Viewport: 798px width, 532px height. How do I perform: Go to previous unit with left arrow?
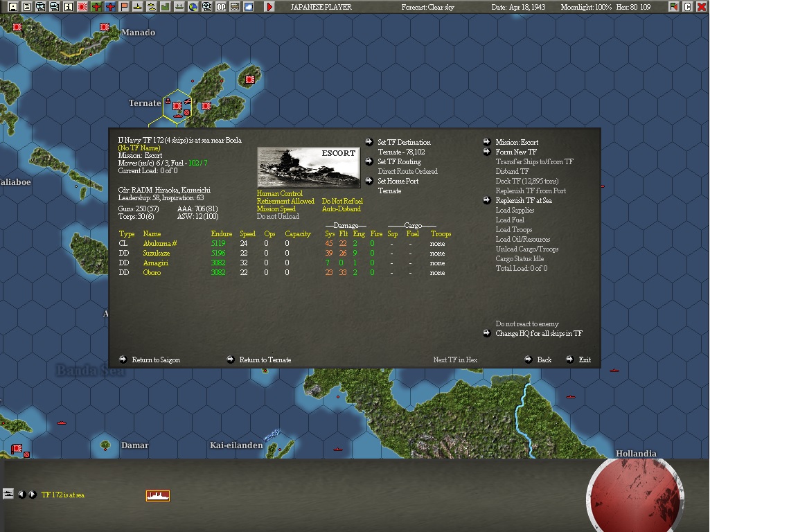22,495
